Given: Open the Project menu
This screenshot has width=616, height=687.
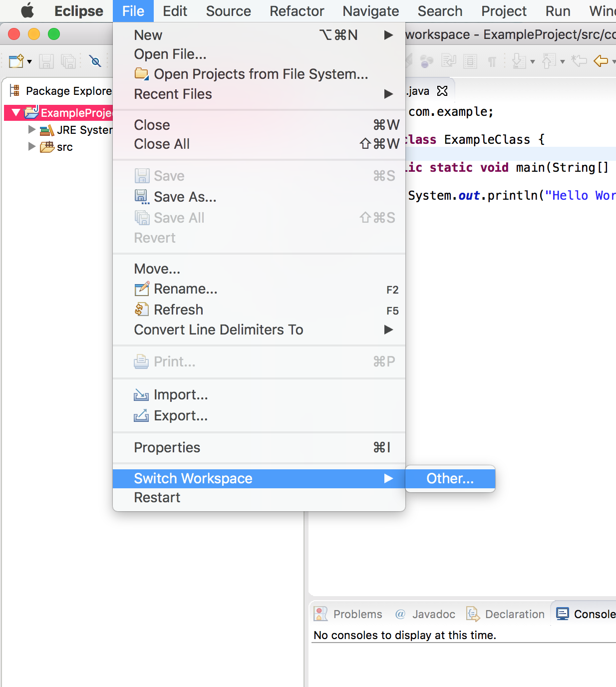Looking at the screenshot, I should (504, 11).
